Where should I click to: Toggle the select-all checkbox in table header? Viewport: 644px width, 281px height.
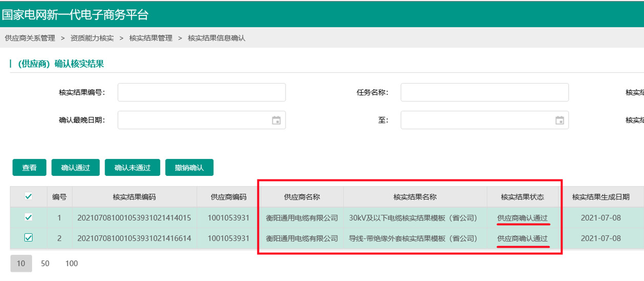click(29, 196)
